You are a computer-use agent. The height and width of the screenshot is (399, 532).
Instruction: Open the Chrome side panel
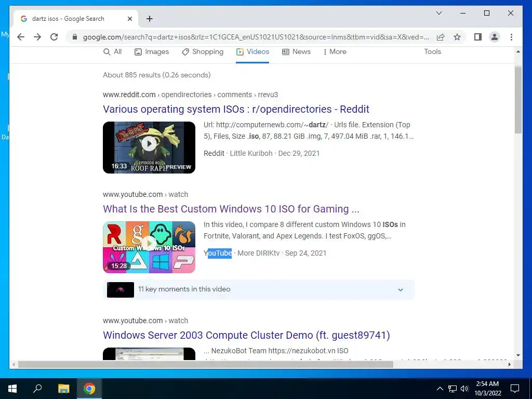(x=478, y=37)
